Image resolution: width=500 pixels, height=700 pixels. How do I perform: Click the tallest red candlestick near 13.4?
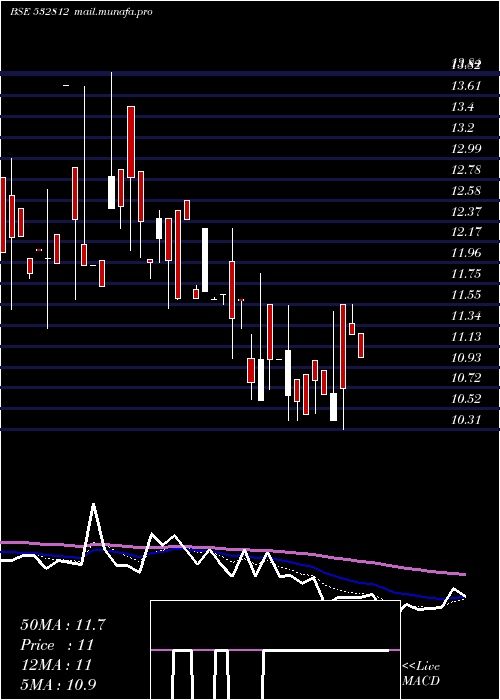(x=131, y=142)
